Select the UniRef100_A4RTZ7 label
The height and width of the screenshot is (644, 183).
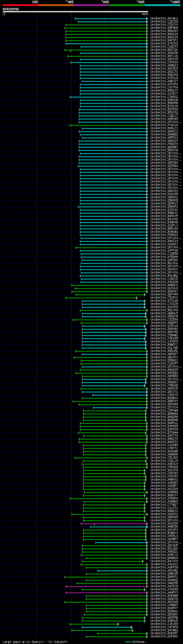pos(164,81)
